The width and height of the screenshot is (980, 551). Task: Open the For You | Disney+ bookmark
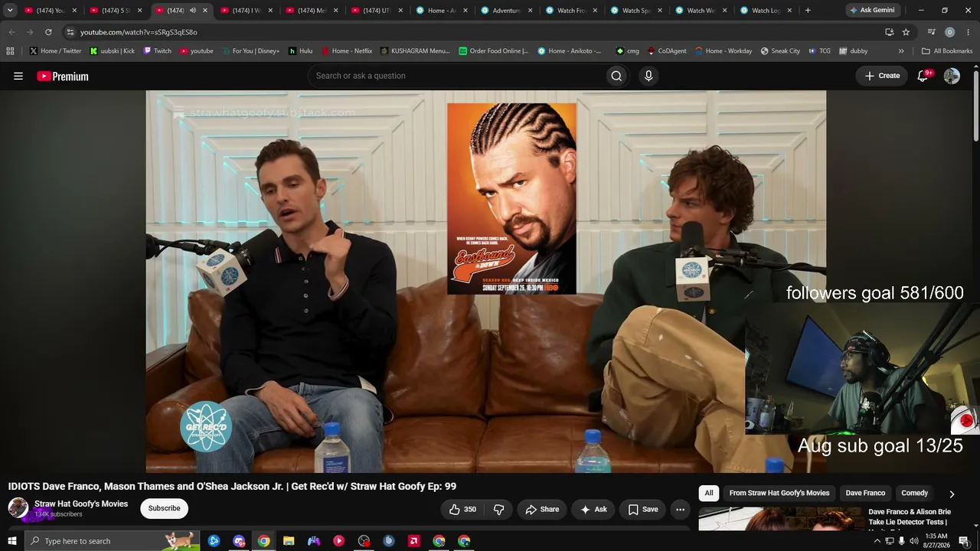pos(250,51)
